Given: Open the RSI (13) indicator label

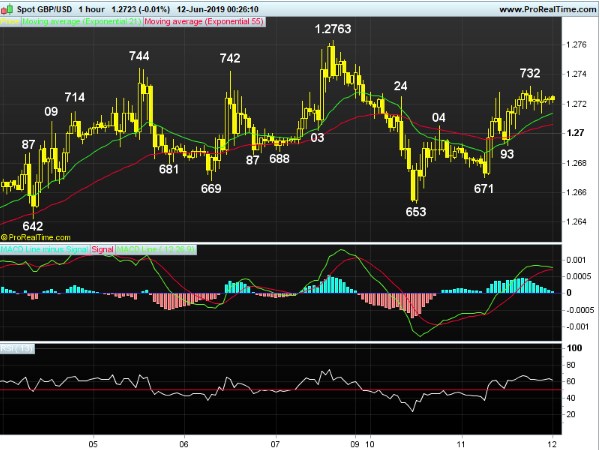Looking at the screenshot, I should tap(17, 348).
